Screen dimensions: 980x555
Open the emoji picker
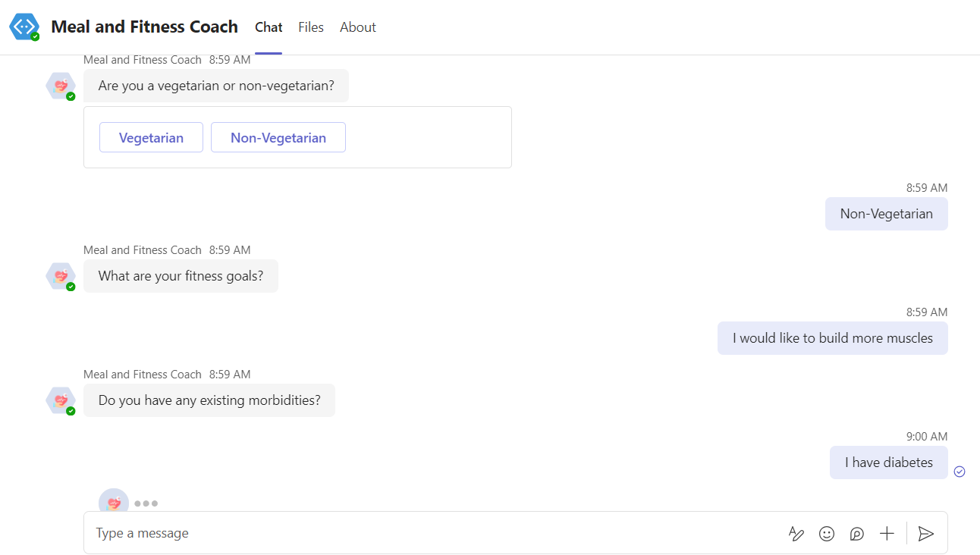click(x=826, y=534)
